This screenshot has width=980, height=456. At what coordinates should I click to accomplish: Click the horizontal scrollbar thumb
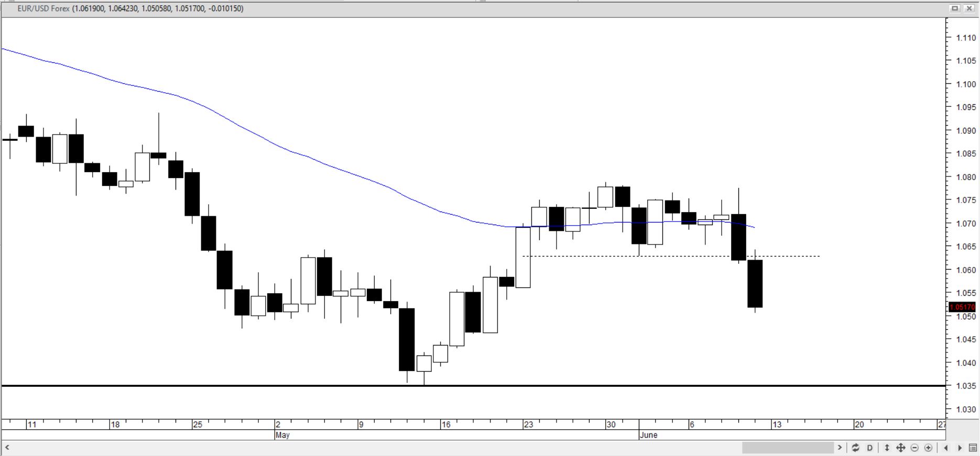point(787,448)
